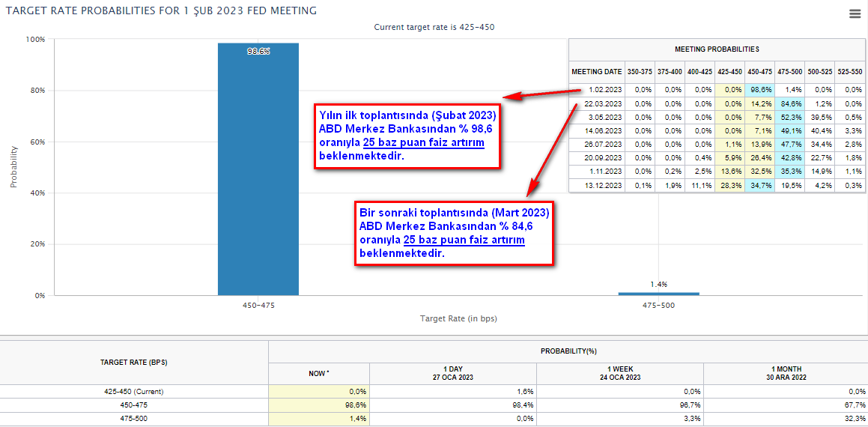Click the '1 WEEK 24 OCA 2023' column header
The image size is (868, 427).
(620, 374)
